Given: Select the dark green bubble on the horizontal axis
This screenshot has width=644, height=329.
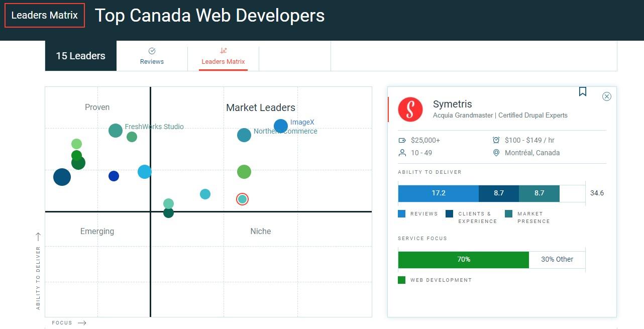Looking at the screenshot, I should tap(168, 212).
